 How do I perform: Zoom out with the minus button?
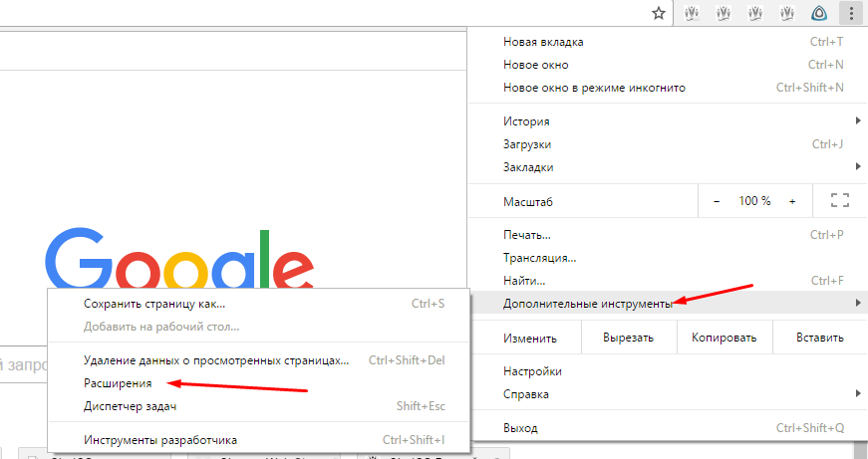click(x=717, y=201)
